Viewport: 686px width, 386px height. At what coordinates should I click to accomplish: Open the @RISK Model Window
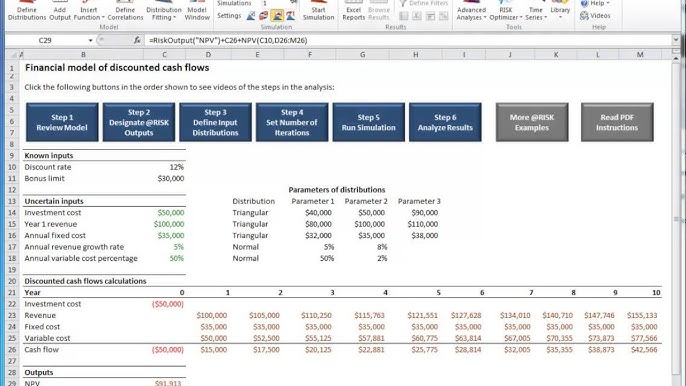pos(197,11)
